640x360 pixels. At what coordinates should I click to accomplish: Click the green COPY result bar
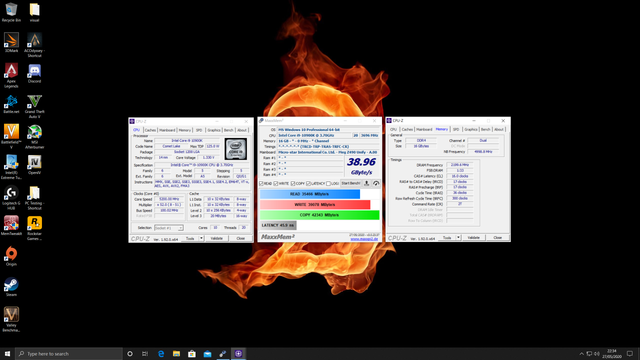pyautogui.click(x=320, y=215)
